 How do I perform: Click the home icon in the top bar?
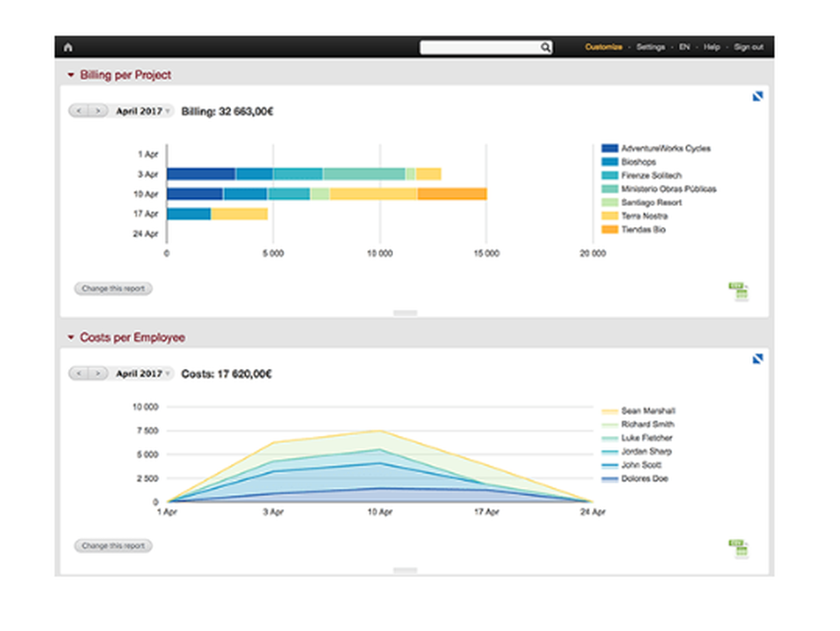pos(66,47)
